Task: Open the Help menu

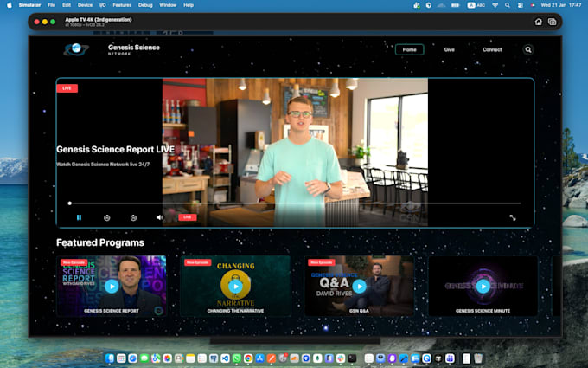Action: coord(189,5)
